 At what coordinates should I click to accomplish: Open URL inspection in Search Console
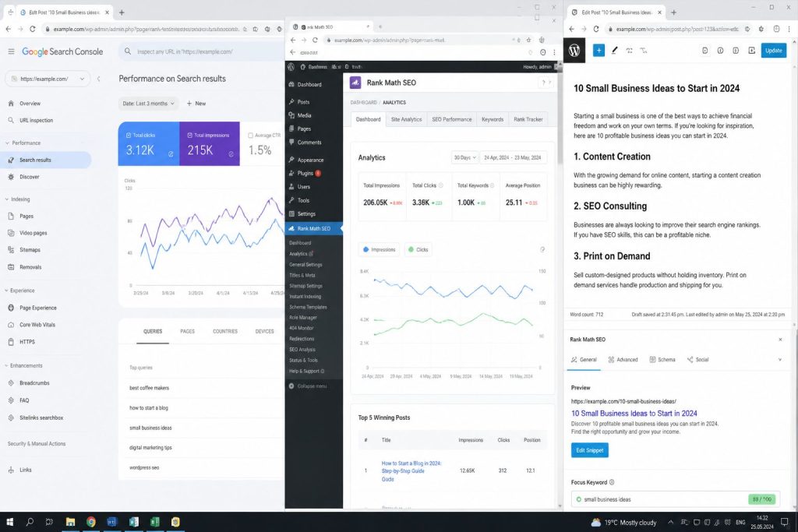pyautogui.click(x=36, y=121)
